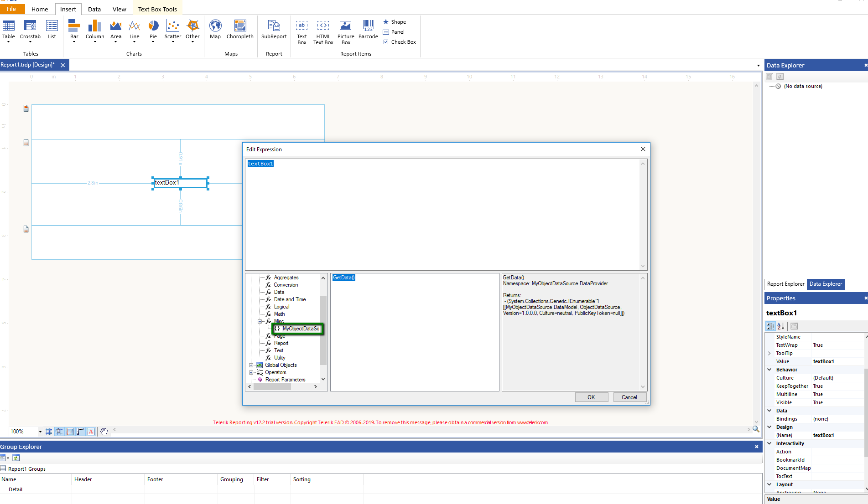Close the Edit Expression dialog

pos(643,149)
